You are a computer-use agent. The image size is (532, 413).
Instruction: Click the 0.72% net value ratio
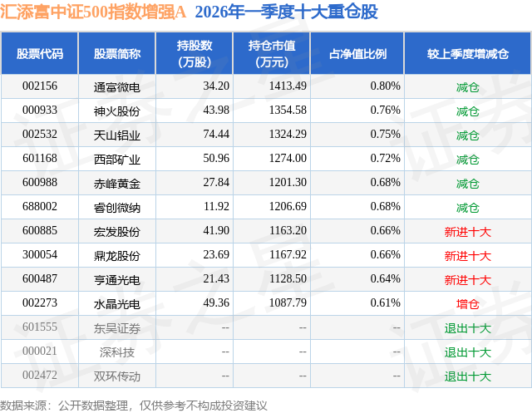[x=385, y=159]
